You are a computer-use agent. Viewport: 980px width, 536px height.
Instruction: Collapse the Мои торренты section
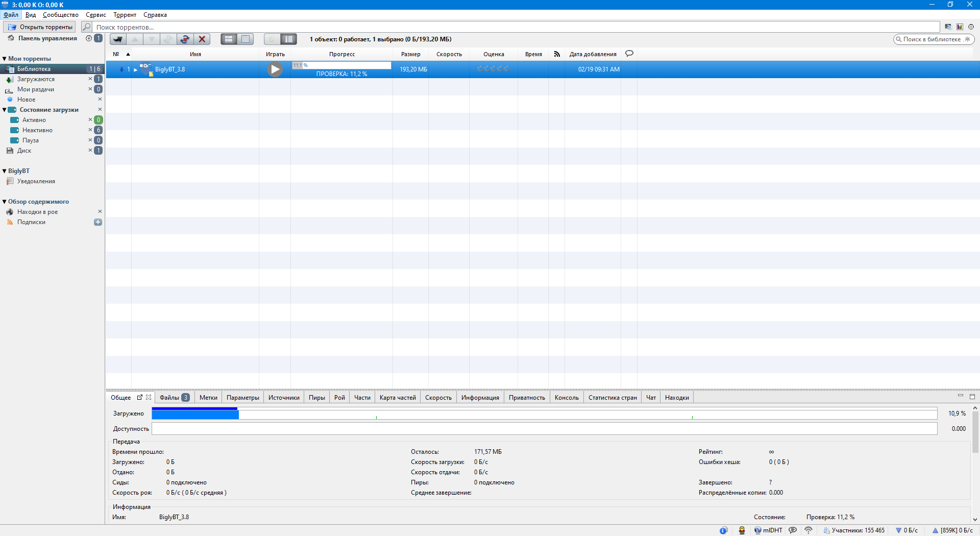click(x=5, y=59)
